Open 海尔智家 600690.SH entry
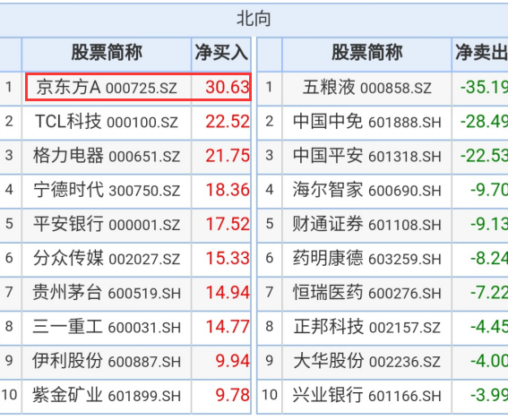Viewport: 508px width, 420px height. tap(367, 190)
